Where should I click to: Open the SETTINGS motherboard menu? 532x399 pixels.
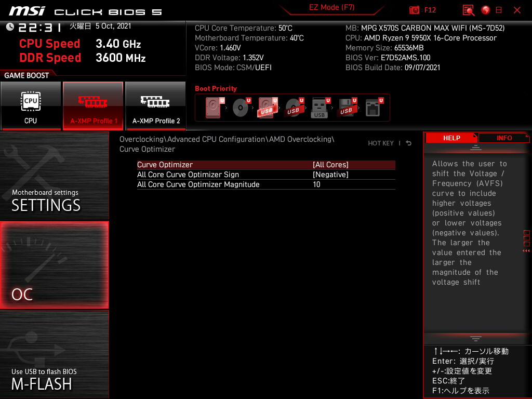click(54, 176)
